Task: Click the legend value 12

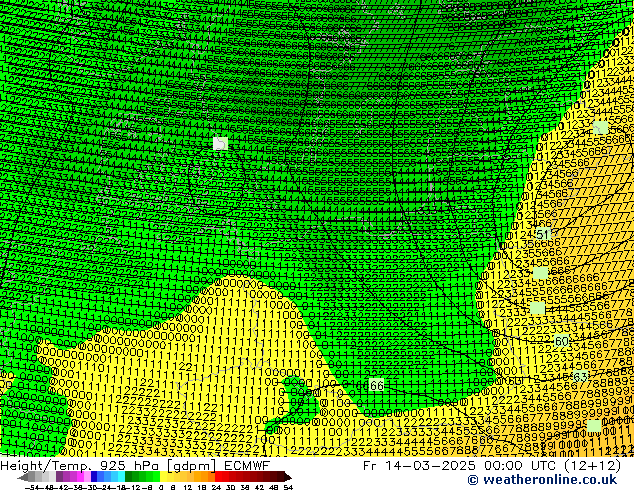Action: [x=188, y=488]
